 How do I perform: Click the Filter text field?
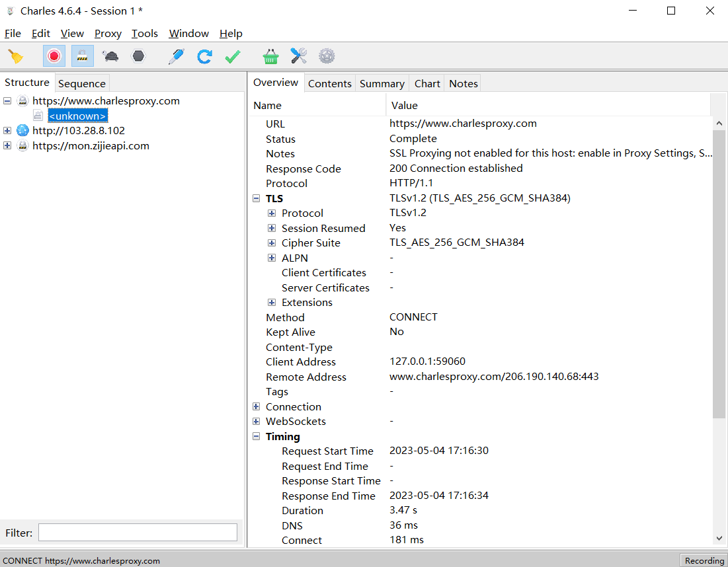pos(138,533)
